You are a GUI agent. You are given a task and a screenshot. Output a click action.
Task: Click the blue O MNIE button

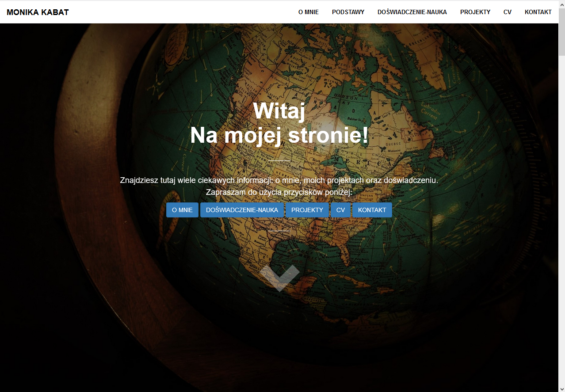(182, 210)
